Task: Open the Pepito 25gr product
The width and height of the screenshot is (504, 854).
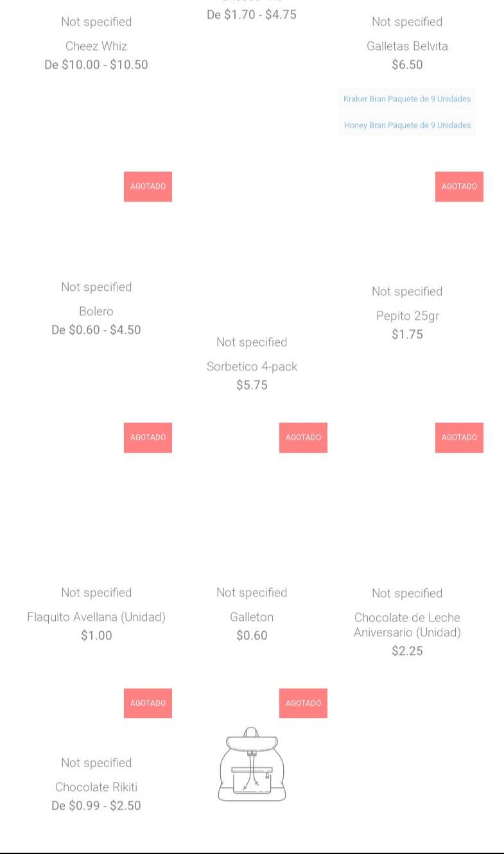Action: tap(407, 316)
